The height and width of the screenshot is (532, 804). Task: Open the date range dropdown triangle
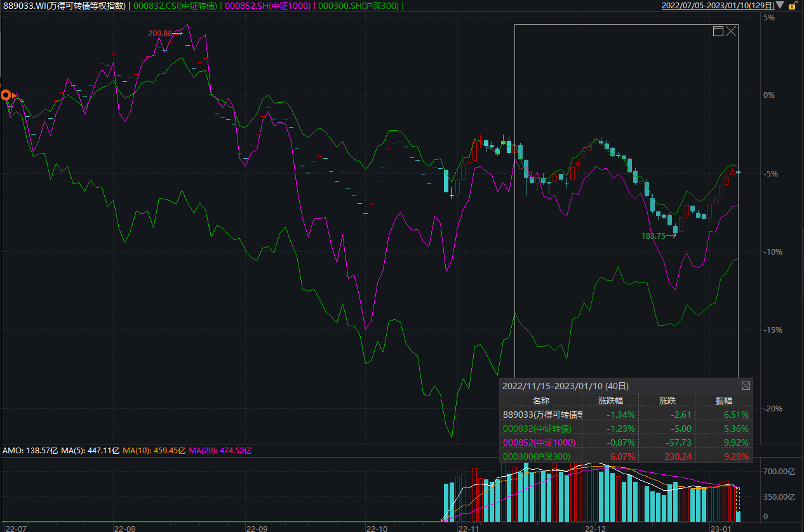pos(780,6)
